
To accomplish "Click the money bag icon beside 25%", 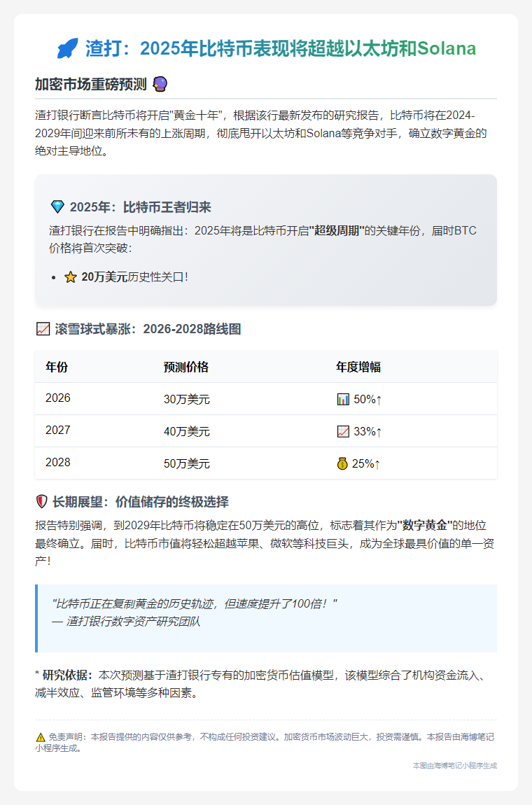I will click(343, 463).
